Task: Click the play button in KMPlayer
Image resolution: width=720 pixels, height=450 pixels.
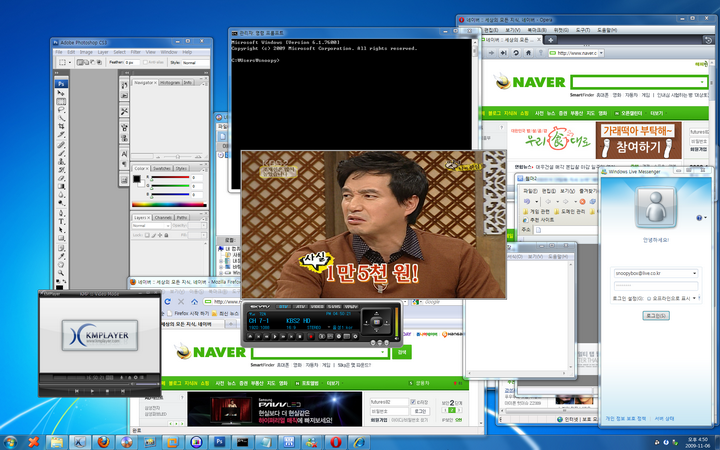Action: 92,391
